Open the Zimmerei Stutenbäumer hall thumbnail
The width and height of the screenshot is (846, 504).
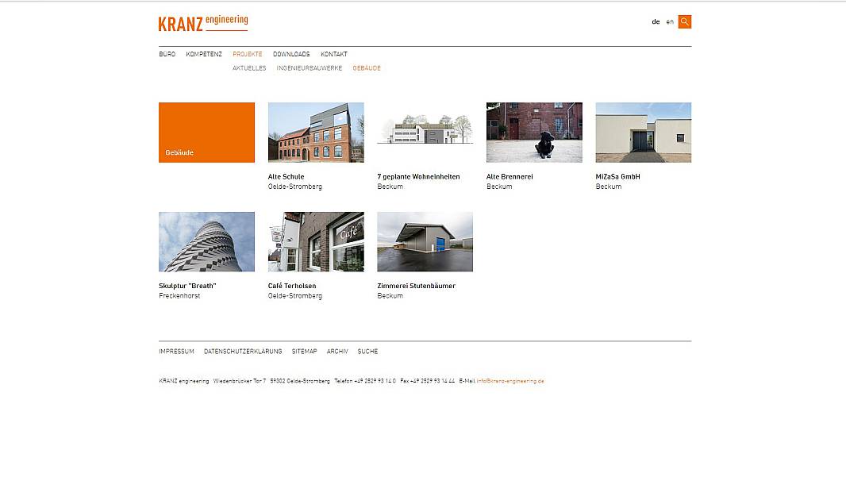tap(425, 242)
